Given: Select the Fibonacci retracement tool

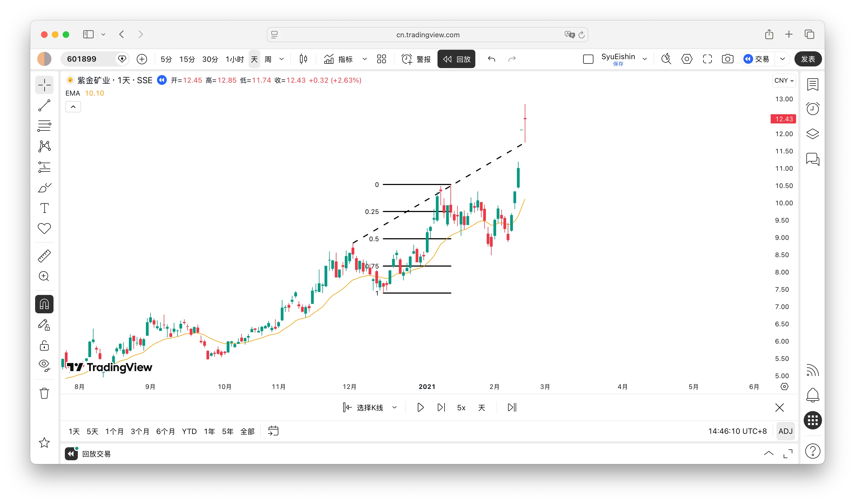Looking at the screenshot, I should (x=44, y=126).
